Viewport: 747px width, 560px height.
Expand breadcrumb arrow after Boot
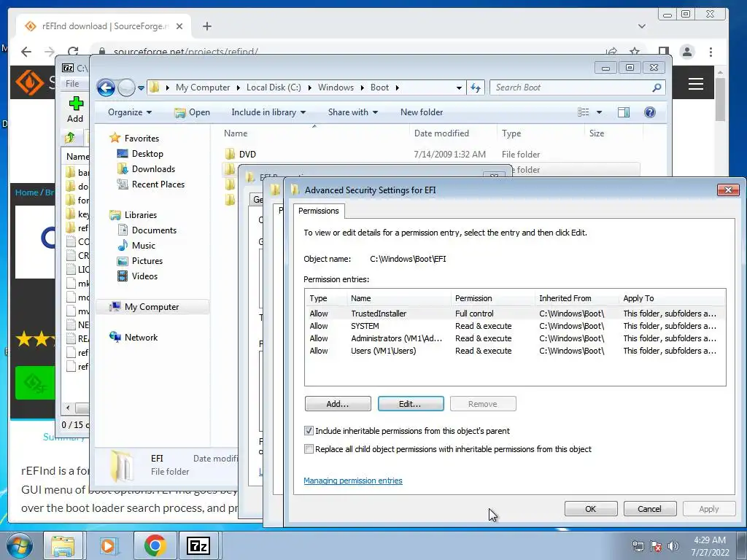[x=397, y=87]
